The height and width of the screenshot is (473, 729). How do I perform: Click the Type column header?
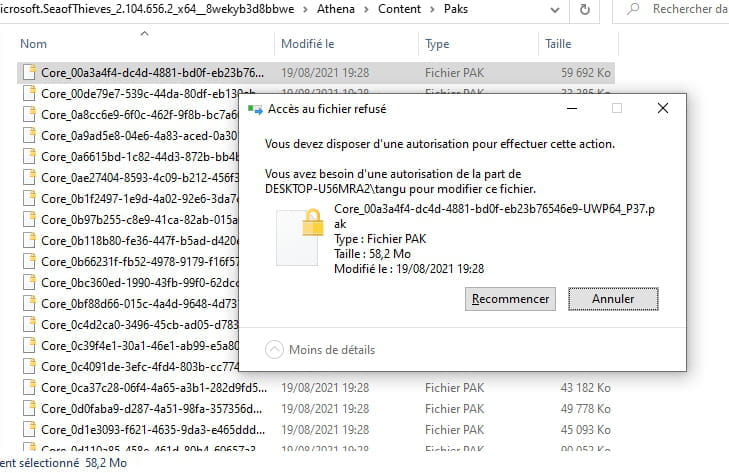point(437,44)
